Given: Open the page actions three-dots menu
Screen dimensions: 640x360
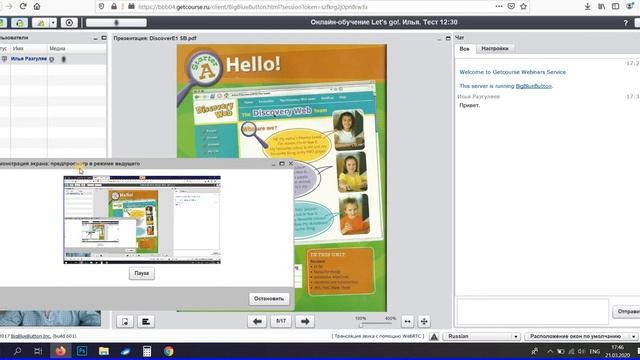Looking at the screenshot, I should [499, 7].
